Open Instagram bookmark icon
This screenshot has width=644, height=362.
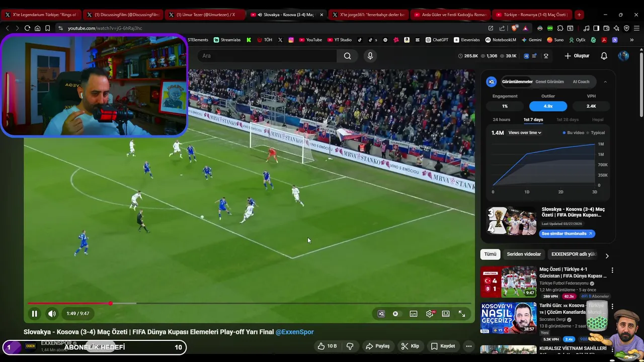pos(291,40)
